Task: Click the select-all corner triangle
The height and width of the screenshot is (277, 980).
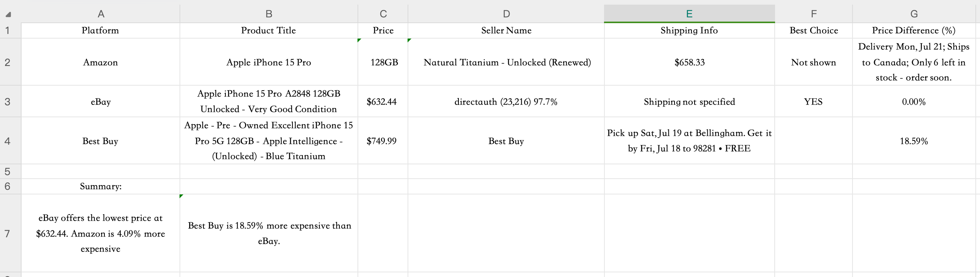Action: (8, 14)
